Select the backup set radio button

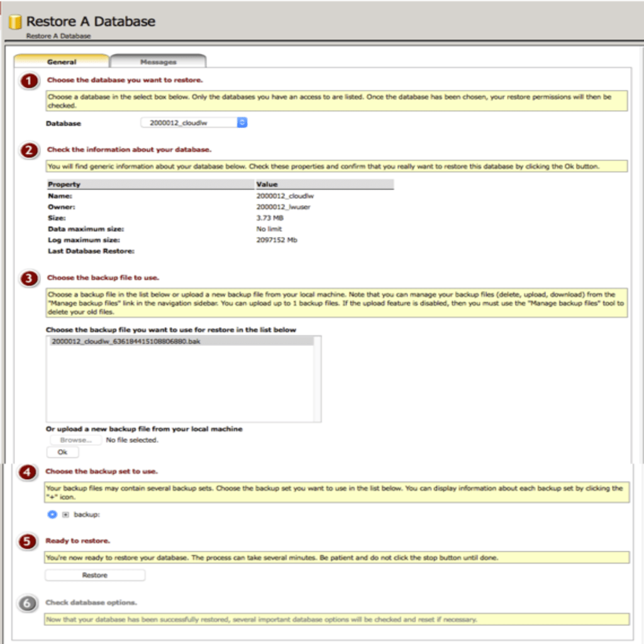coord(52,514)
